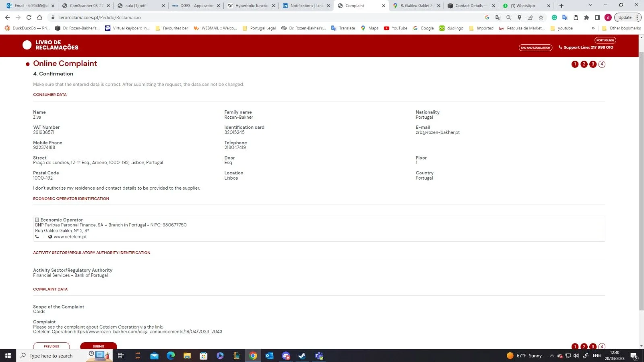
Task: Open the Extensions puzzle icon
Action: [x=586, y=17]
